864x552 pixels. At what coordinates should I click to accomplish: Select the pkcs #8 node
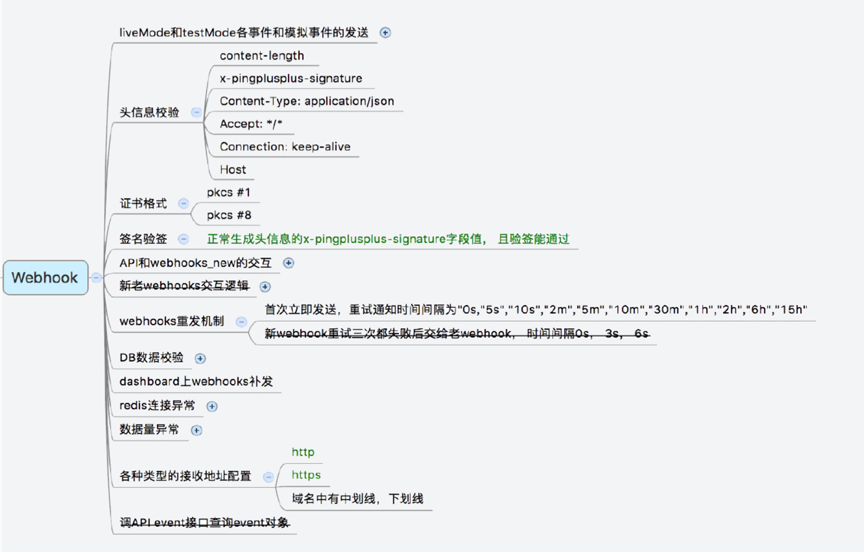[x=229, y=215]
